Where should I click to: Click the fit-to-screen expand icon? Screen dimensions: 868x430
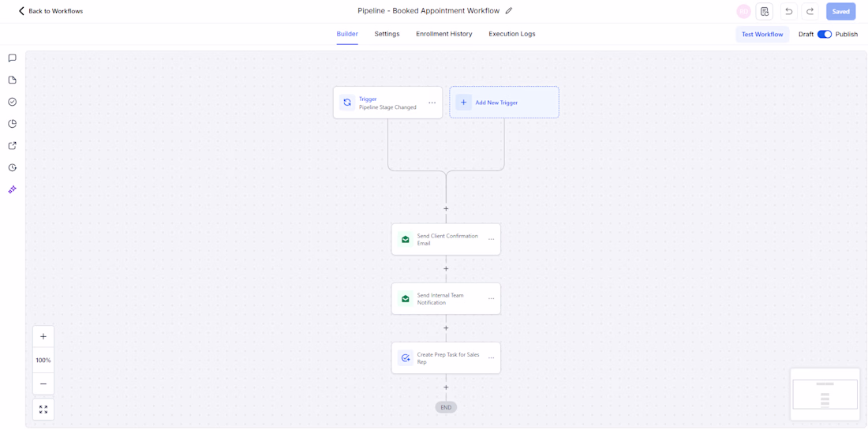click(43, 409)
